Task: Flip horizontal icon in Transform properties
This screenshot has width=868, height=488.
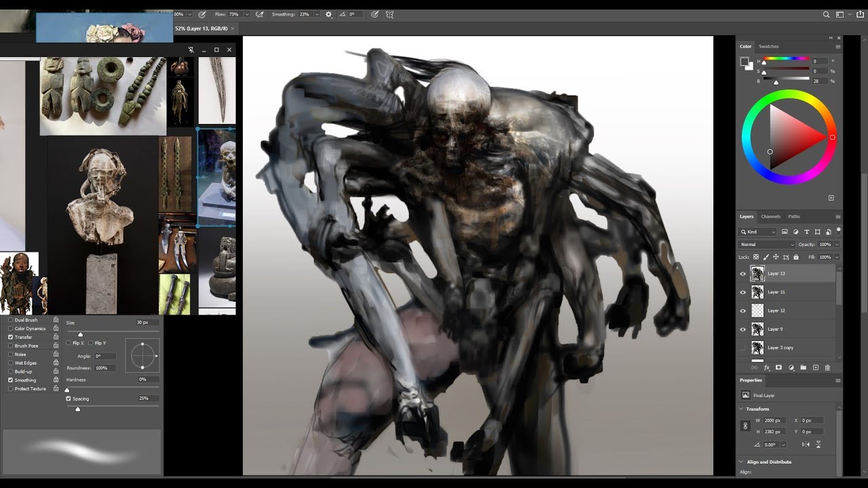Action: 806,445
